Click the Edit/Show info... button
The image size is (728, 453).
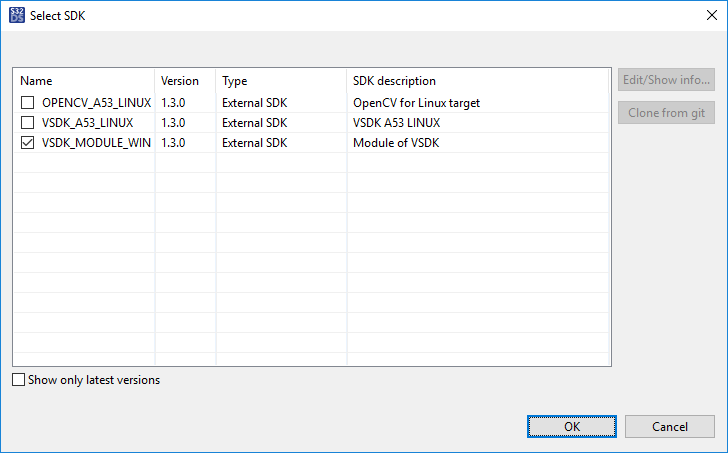pos(666,80)
